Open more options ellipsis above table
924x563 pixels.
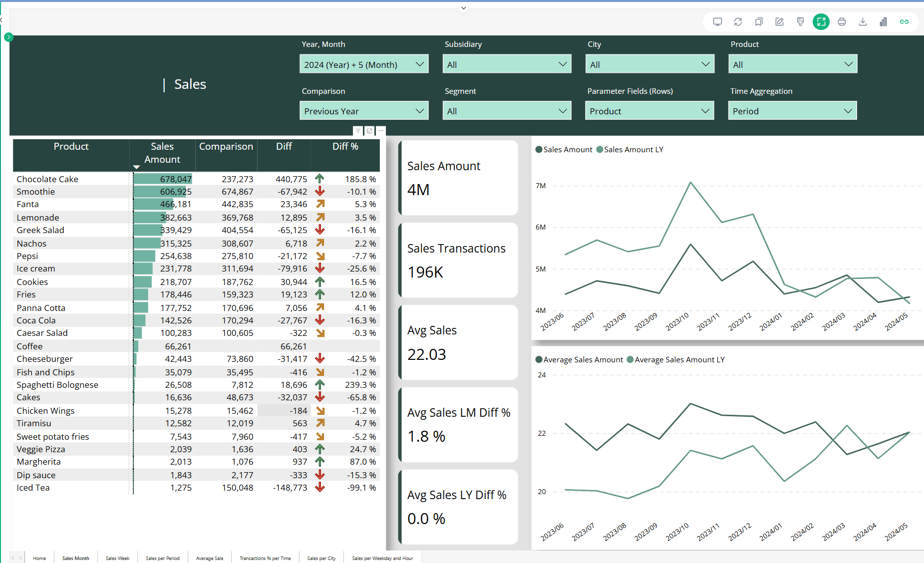point(381,131)
